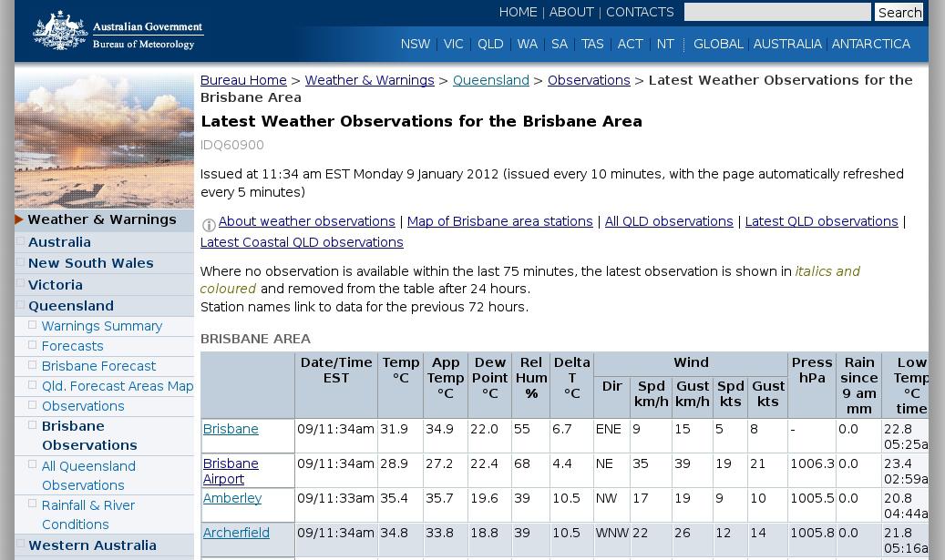This screenshot has width=945, height=560.
Task: Open Forecasts sidebar link
Action: click(72, 346)
